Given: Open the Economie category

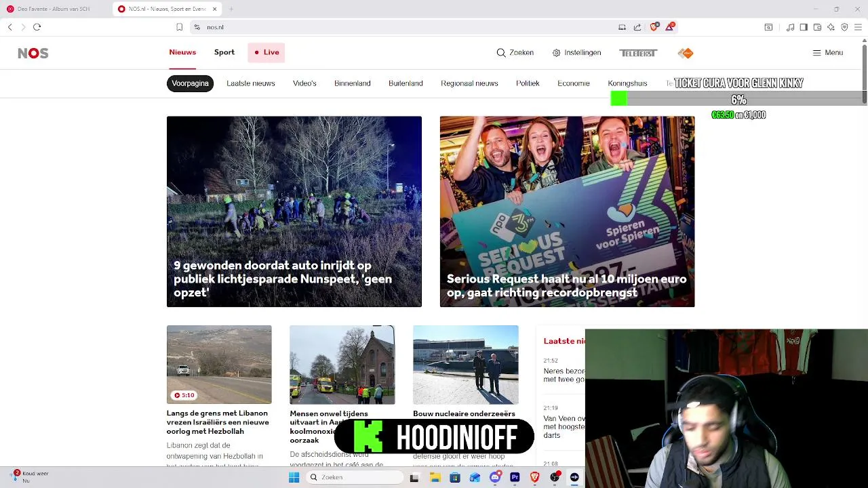Looking at the screenshot, I should click(x=574, y=83).
